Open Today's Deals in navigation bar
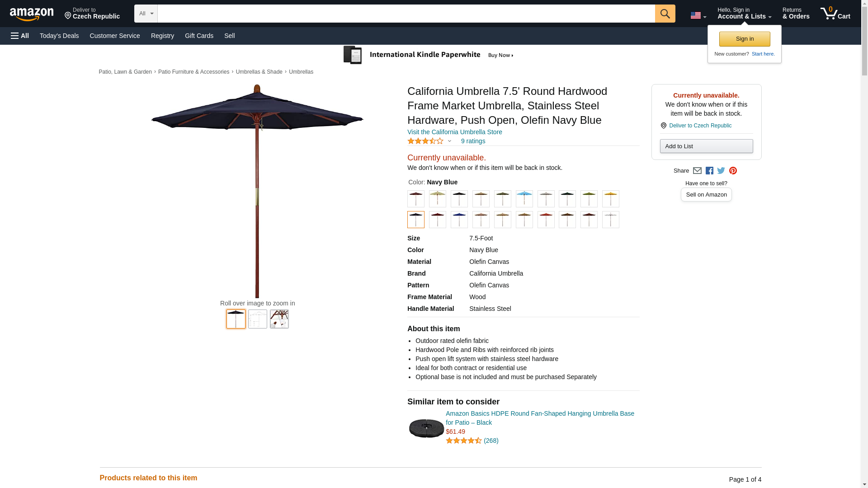Viewport: 868px width, 488px height. pyautogui.click(x=59, y=36)
